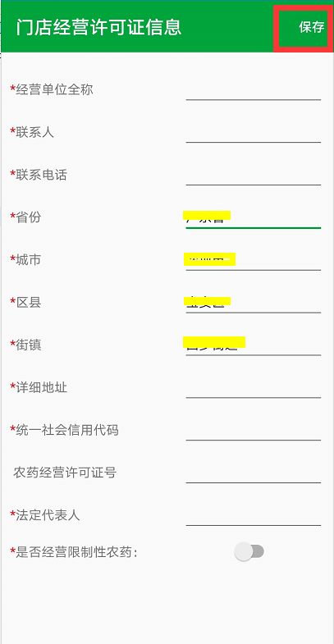
Task: Click the 农药经营许可证号 label
Action: tap(65, 473)
